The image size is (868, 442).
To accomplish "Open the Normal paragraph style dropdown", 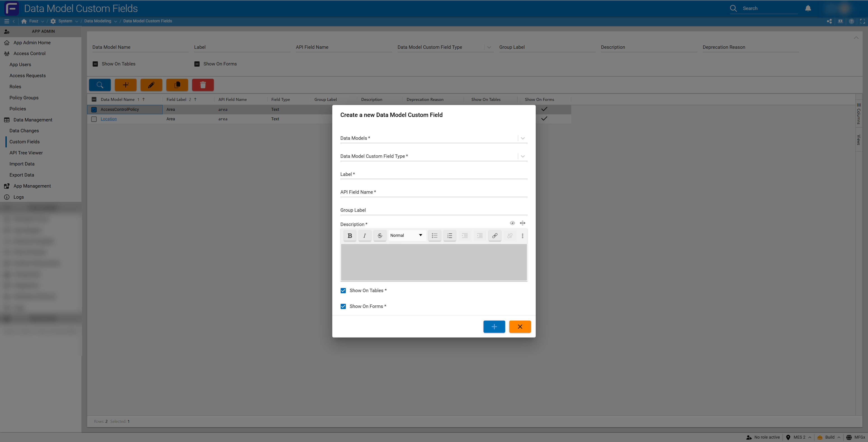I will [406, 235].
